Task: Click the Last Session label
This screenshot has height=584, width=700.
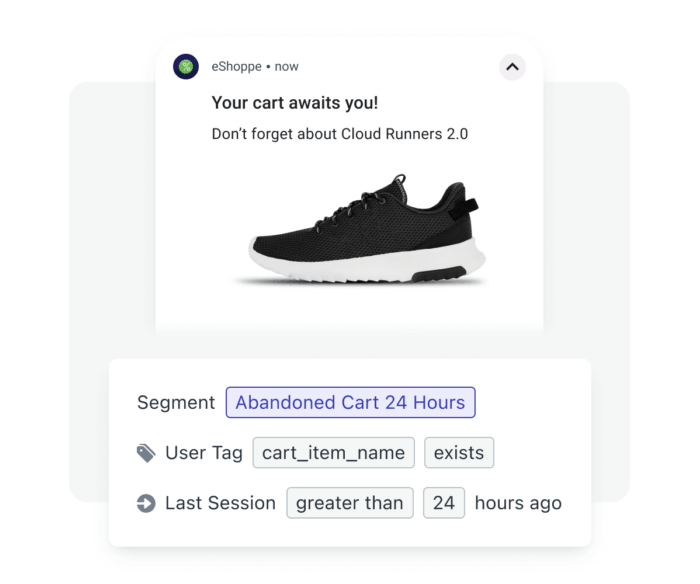Action: pos(220,503)
